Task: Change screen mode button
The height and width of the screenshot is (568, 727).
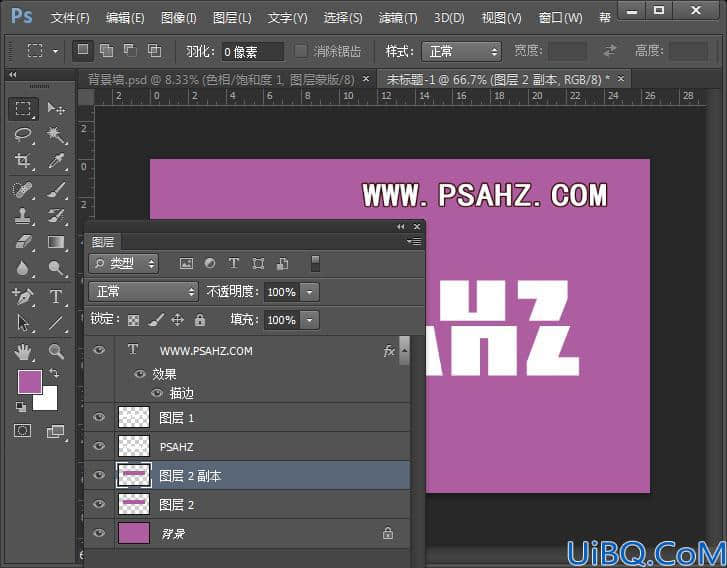Action: [56, 431]
